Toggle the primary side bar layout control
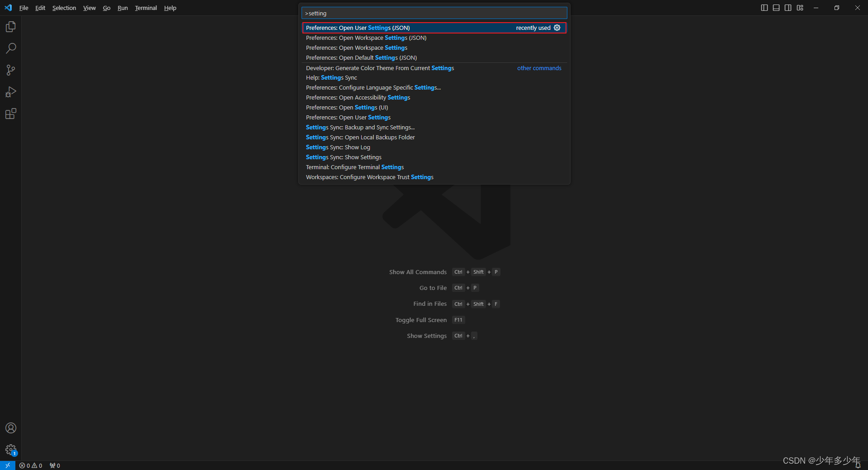The width and height of the screenshot is (868, 470). click(x=764, y=8)
